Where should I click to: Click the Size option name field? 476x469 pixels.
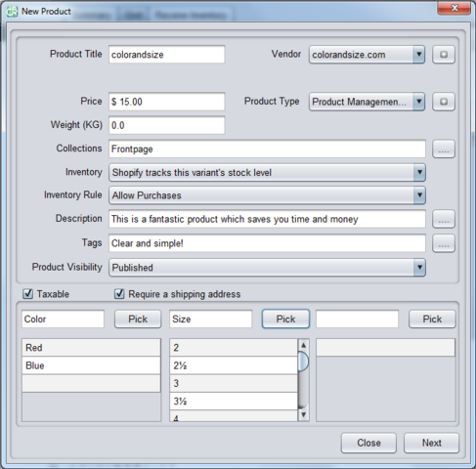(x=211, y=319)
